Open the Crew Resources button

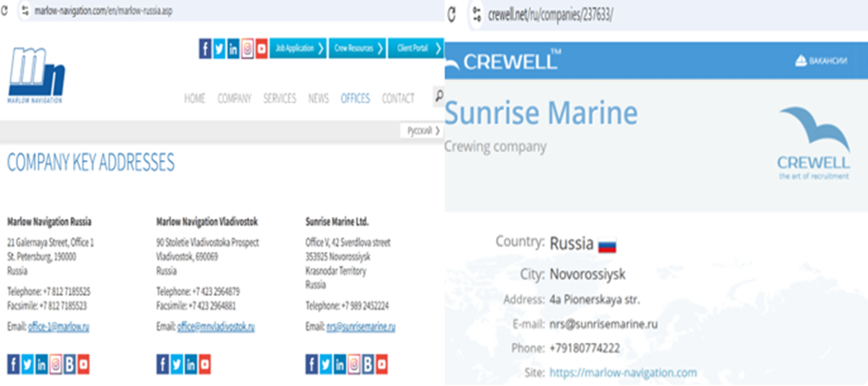click(358, 48)
